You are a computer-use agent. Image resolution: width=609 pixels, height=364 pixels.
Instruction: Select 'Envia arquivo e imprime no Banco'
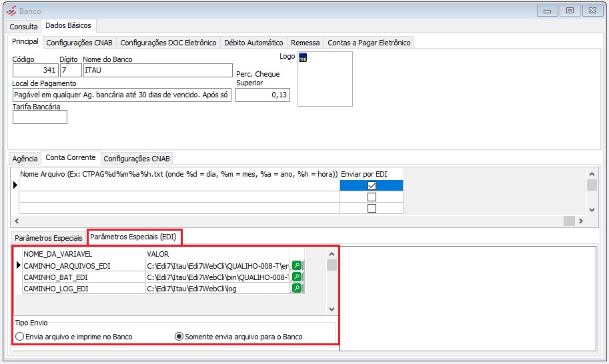tap(20, 337)
